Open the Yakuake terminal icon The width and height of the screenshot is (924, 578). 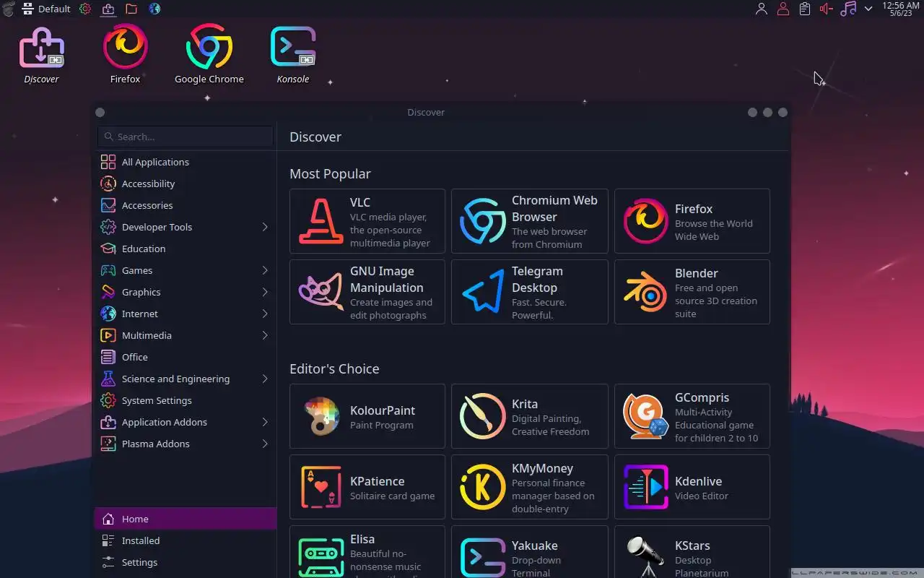click(482, 556)
